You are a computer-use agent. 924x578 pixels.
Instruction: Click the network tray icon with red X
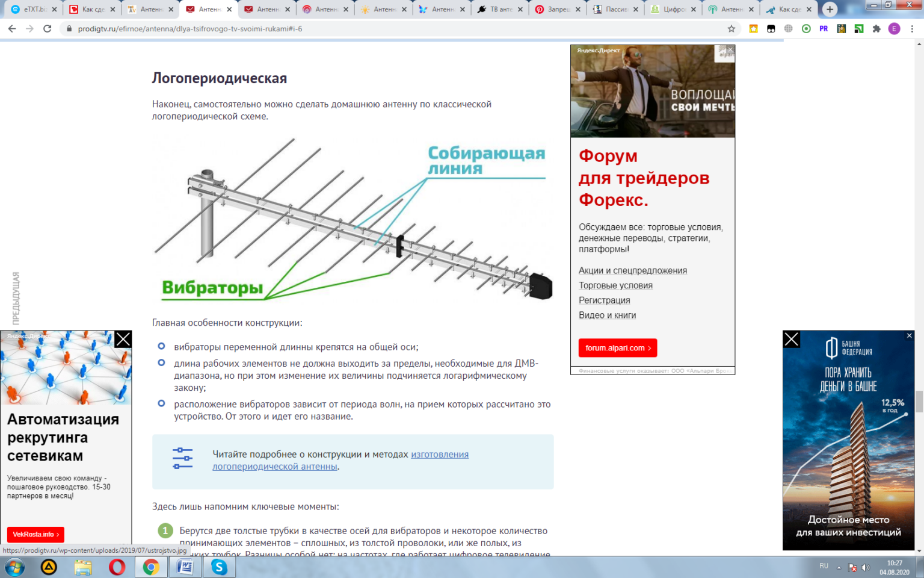tap(852, 567)
